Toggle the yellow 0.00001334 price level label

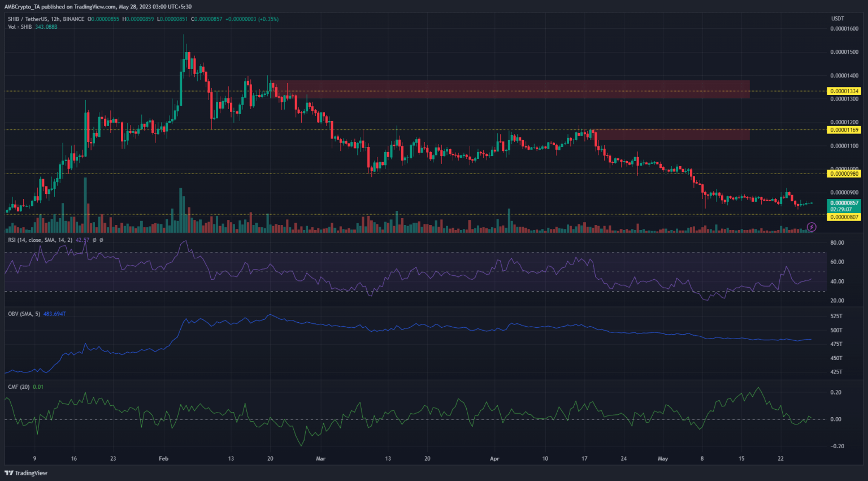(x=844, y=90)
